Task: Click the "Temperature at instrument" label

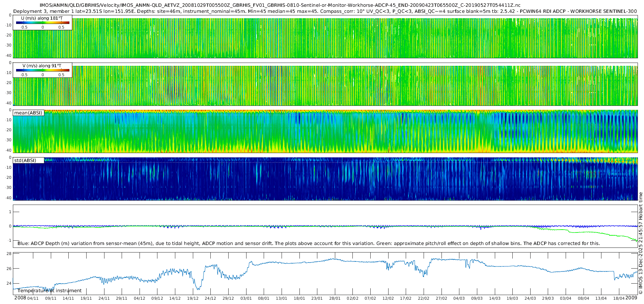Action: coord(49,290)
